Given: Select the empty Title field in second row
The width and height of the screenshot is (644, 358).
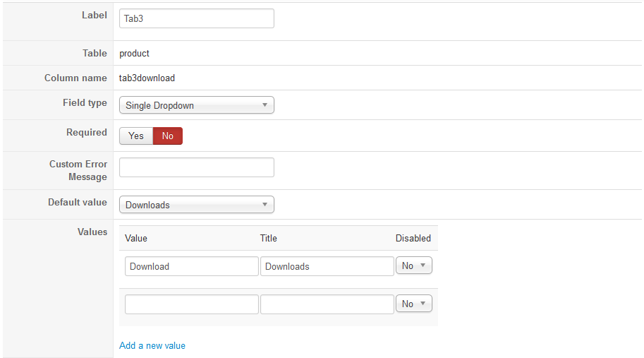Looking at the screenshot, I should click(327, 304).
